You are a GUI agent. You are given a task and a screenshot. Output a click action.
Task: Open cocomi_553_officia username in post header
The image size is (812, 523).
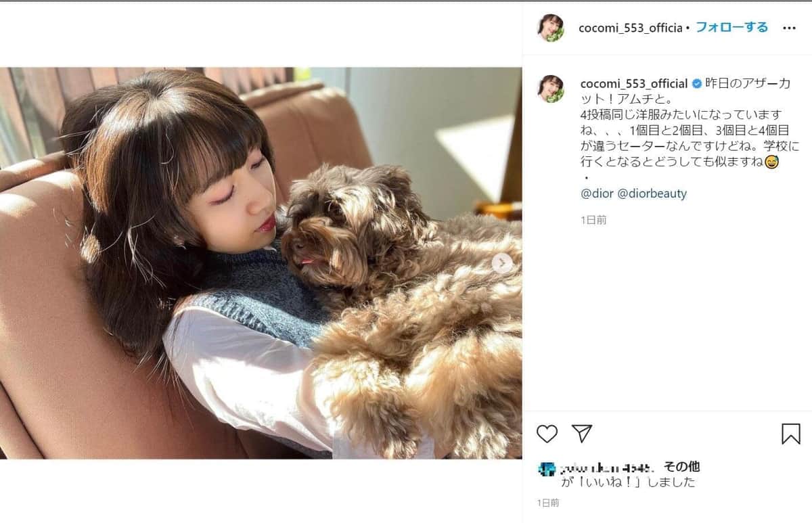tap(631, 28)
